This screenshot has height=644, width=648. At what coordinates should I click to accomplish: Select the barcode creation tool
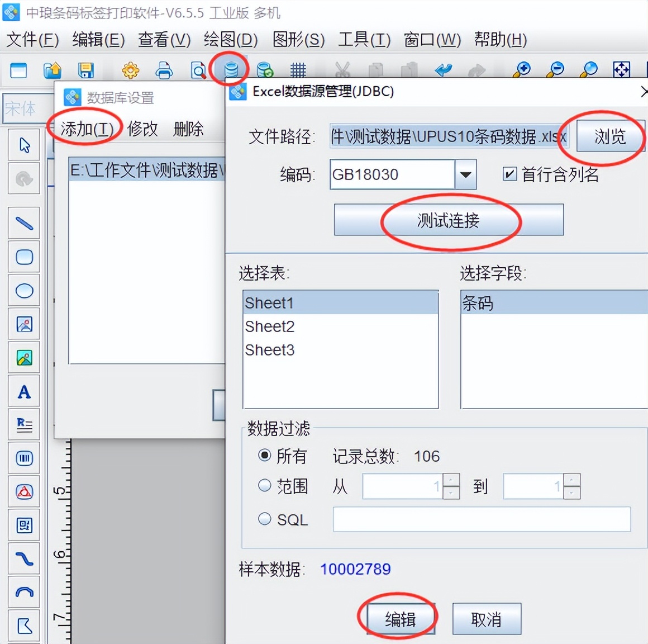pos(24,458)
